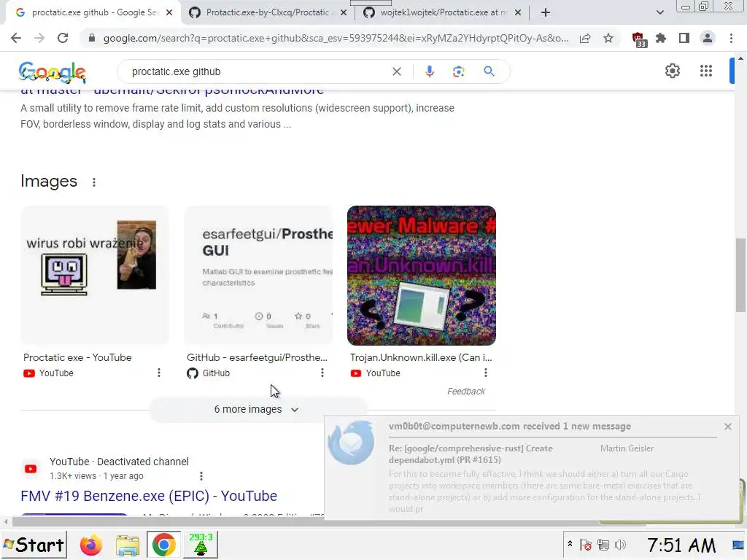This screenshot has width=747, height=560.
Task: Open the FMV #19 Benzene.exe (EPIC) result
Action: pos(149,496)
